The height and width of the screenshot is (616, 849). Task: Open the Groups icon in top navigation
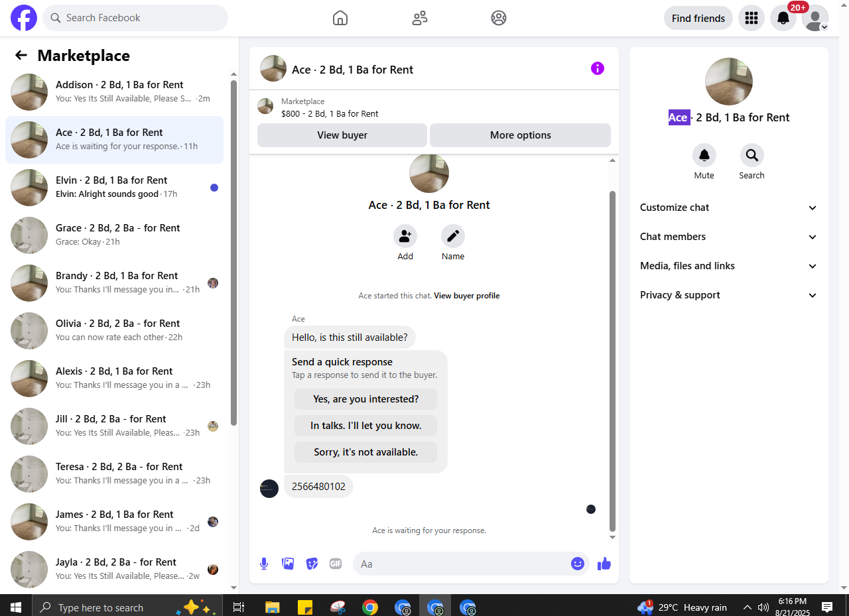pos(499,18)
